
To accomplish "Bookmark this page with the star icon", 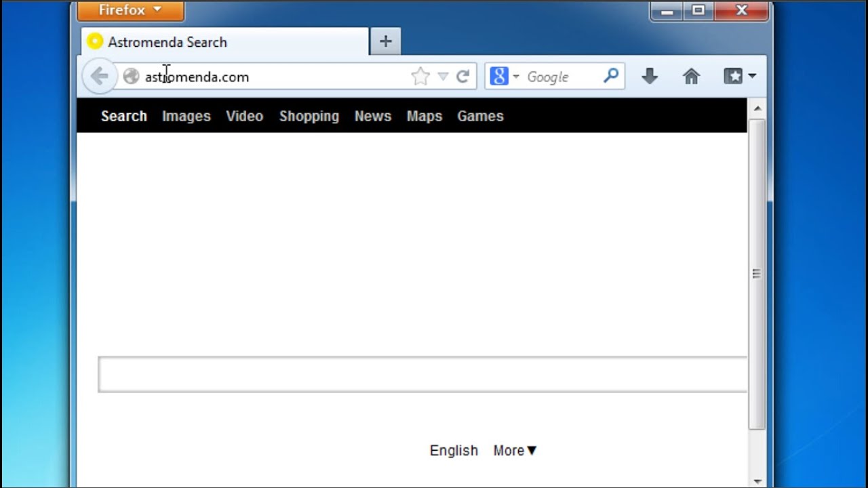I will click(420, 77).
